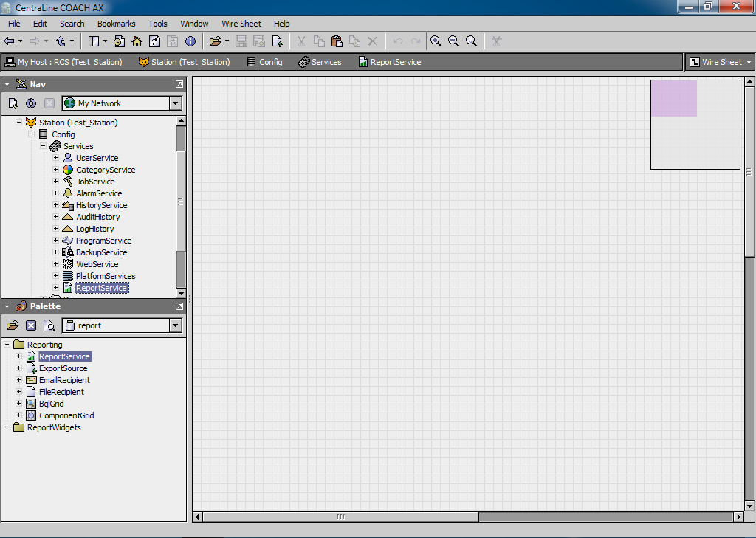Open the Bookmarks menu
Viewport: 756px width, 538px height.
pos(116,24)
